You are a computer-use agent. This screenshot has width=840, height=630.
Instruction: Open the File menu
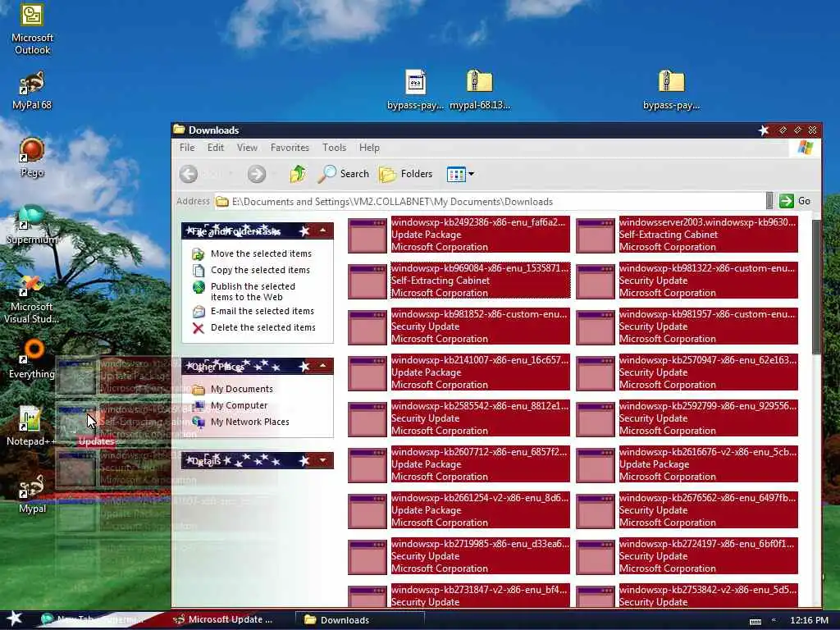187,148
